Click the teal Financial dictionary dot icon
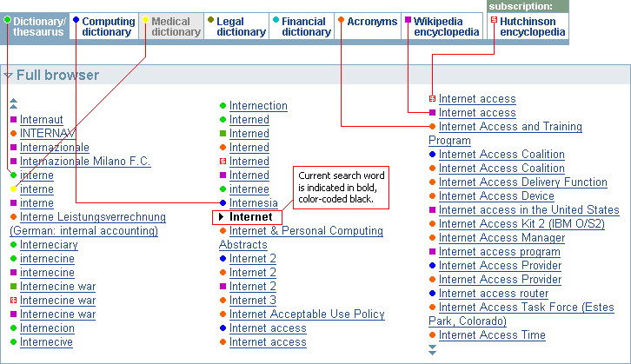This screenshot has width=631, height=364. coord(276,19)
